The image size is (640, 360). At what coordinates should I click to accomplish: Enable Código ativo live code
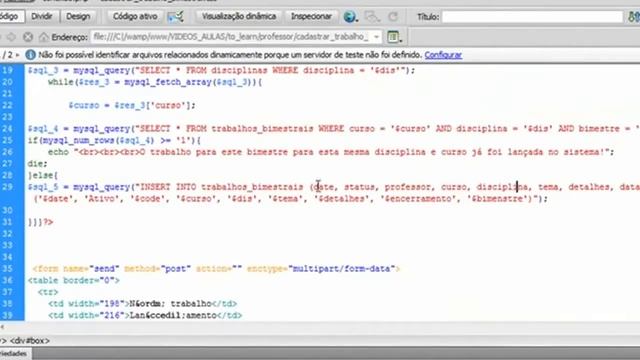(135, 16)
